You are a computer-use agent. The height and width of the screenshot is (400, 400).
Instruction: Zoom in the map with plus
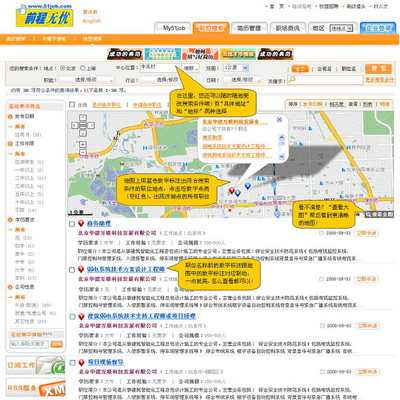[83, 144]
